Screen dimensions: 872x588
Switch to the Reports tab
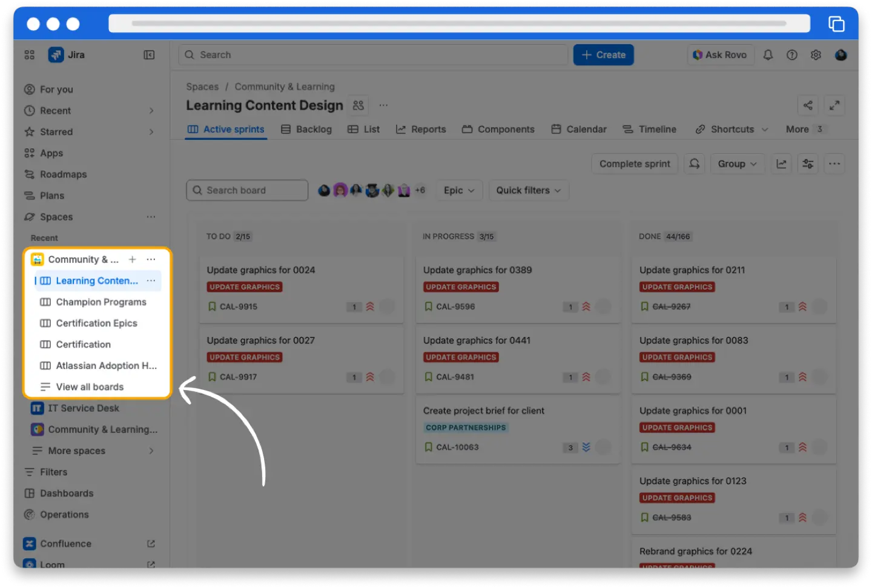click(421, 130)
